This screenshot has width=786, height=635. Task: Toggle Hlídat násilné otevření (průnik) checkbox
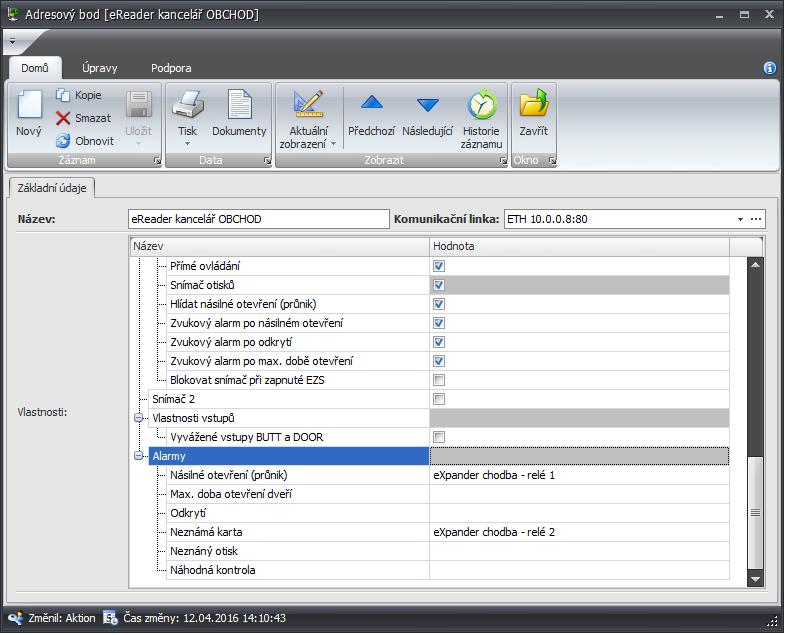(x=439, y=304)
